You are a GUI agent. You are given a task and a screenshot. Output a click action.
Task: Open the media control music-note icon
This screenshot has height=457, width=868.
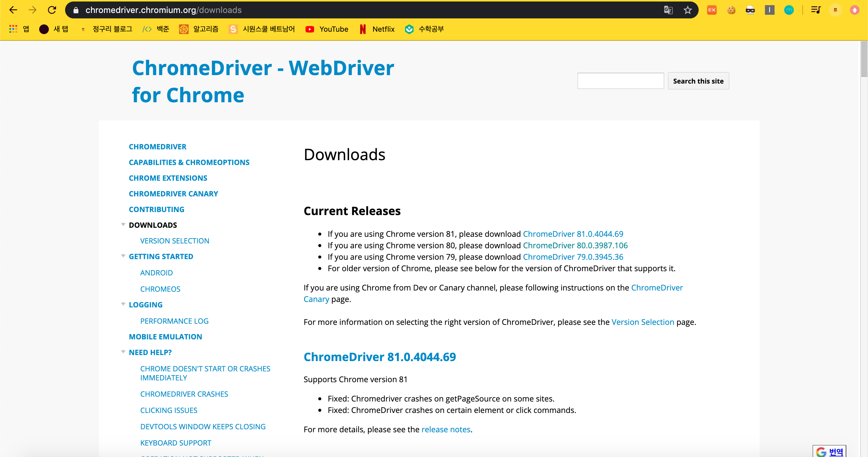point(816,10)
